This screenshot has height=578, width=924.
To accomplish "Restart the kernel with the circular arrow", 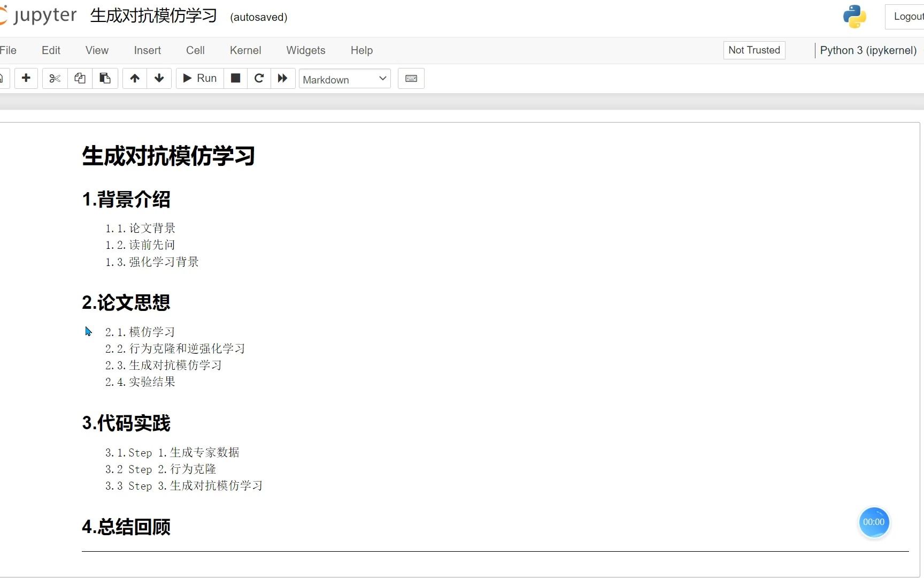I will click(259, 79).
